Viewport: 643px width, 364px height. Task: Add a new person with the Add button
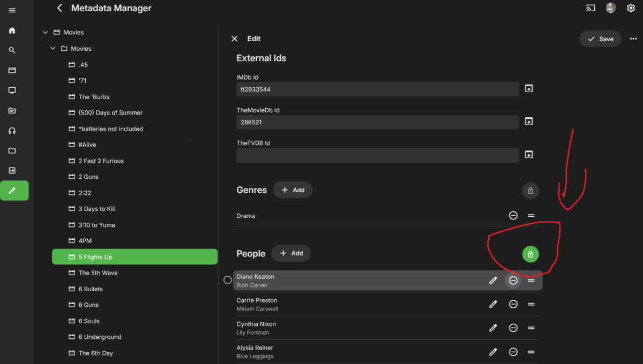[x=291, y=254]
